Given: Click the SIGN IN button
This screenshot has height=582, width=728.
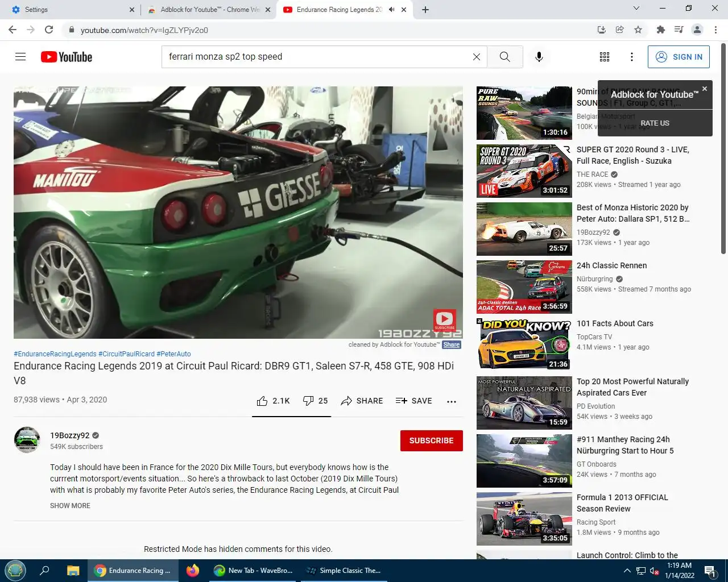Looking at the screenshot, I should [679, 57].
